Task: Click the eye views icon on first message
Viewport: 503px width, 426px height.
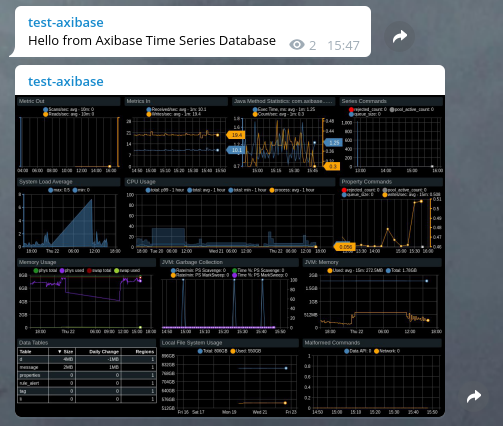Action: pyautogui.click(x=297, y=45)
